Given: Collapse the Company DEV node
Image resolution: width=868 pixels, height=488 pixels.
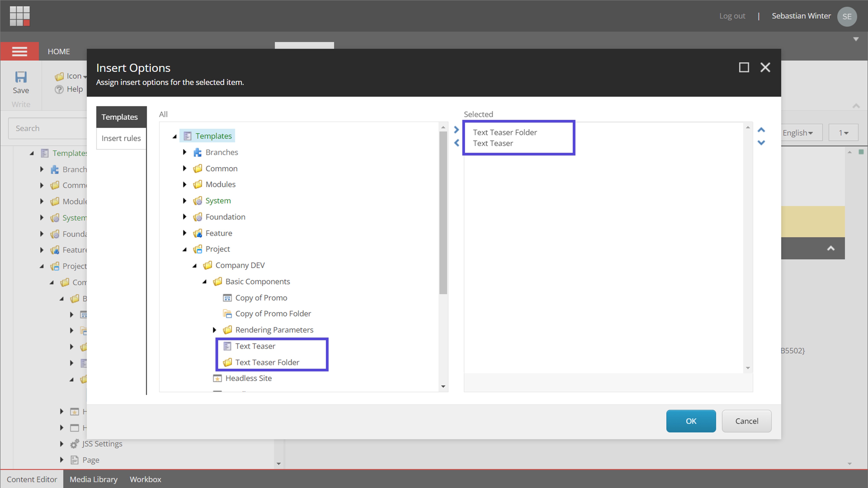Looking at the screenshot, I should (194, 265).
